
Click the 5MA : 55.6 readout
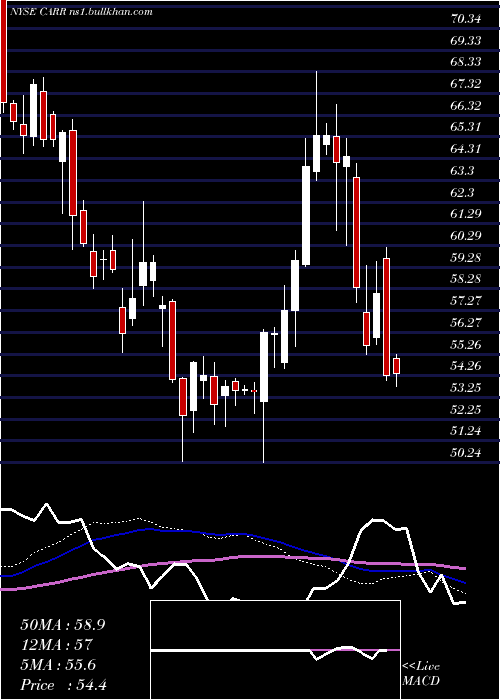[58, 665]
